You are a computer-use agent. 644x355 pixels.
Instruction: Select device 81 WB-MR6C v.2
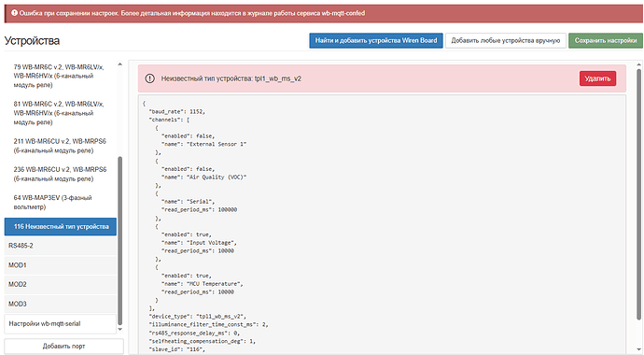tap(60, 113)
